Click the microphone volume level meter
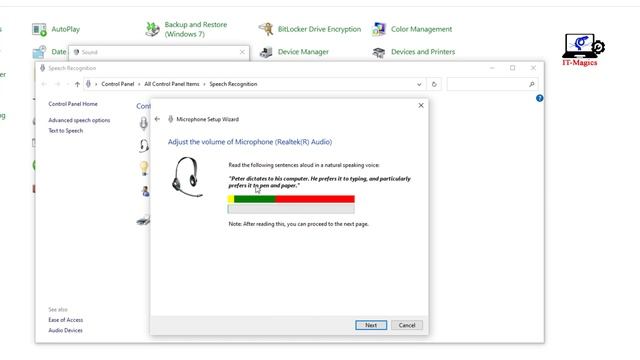Image resolution: width=640 pixels, height=360 pixels. [291, 199]
